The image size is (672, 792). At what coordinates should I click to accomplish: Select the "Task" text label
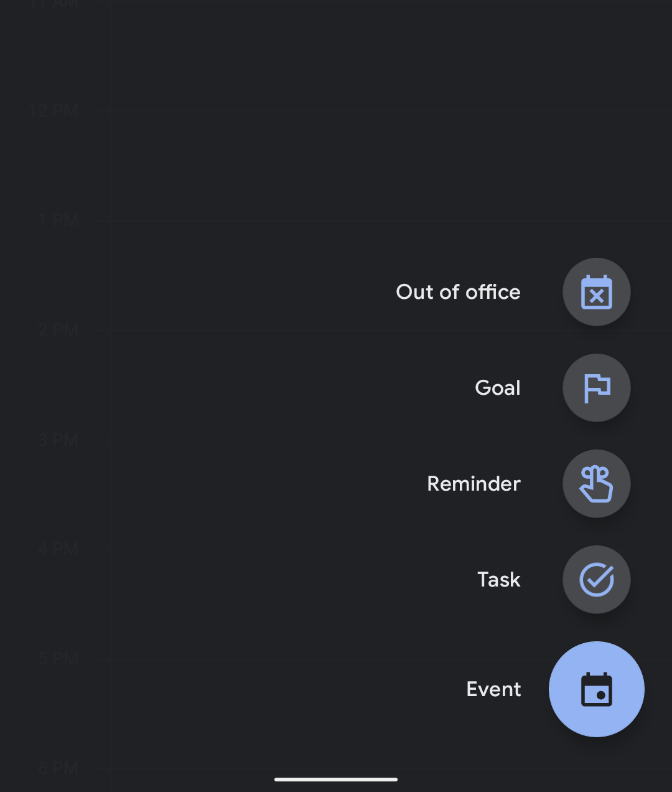(x=498, y=580)
